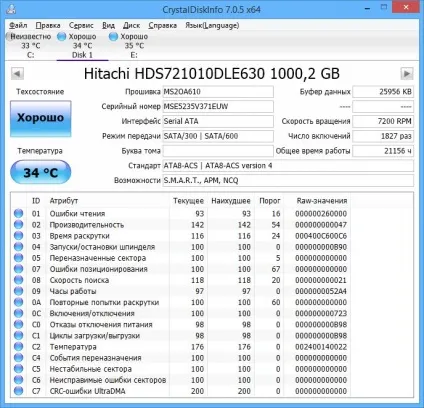
Task: Select the blue status orb for drive E:
Action: pyautogui.click(x=113, y=36)
